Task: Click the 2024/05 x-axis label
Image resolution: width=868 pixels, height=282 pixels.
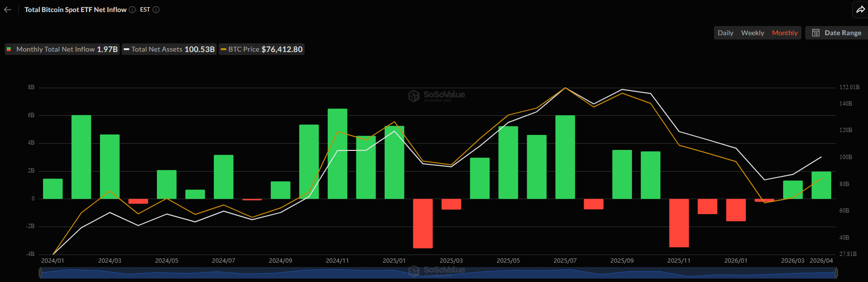Action: (167, 261)
